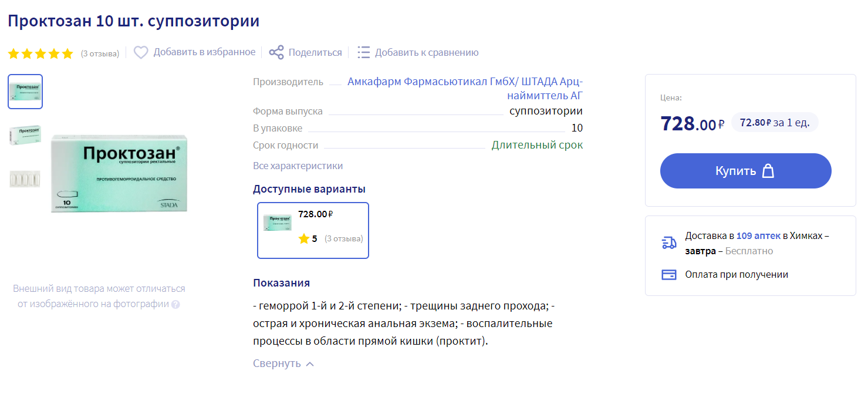Click the Оплата при получении text
Image resolution: width=868 pixels, height=394 pixels.
(737, 274)
